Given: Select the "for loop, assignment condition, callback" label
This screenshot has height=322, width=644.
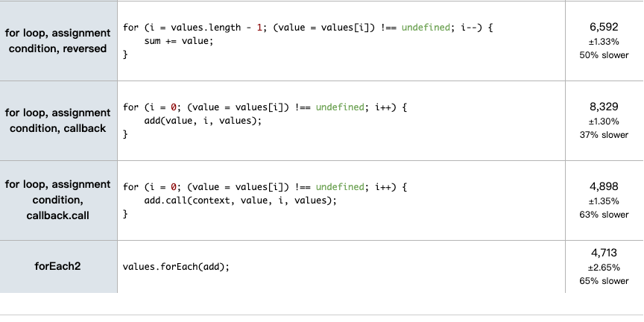Looking at the screenshot, I should click(x=57, y=121).
